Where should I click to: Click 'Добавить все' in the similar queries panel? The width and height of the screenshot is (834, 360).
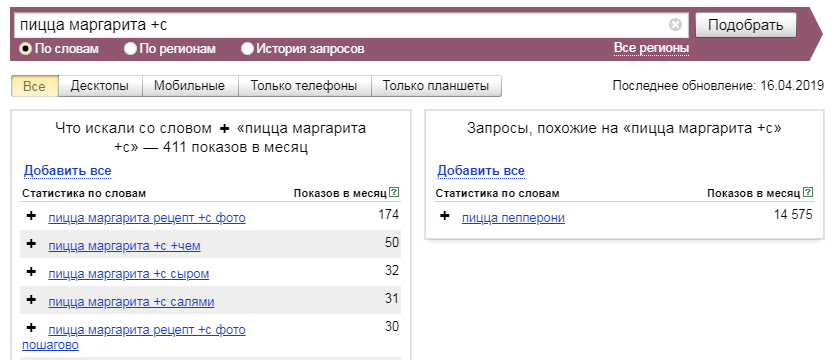[481, 171]
